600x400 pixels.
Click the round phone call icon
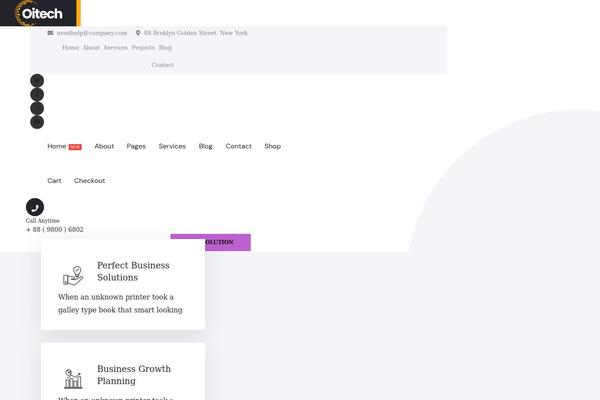pyautogui.click(x=35, y=207)
